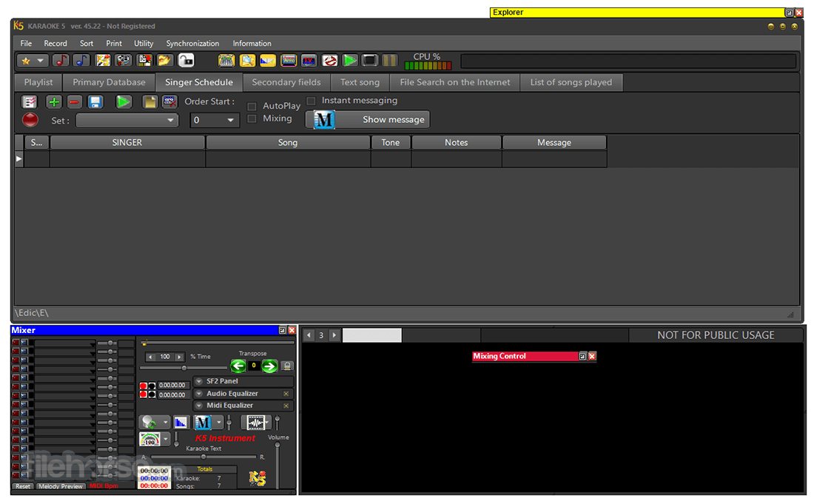Click the open folder toolbar icon
Viewport: 814px width, 504px height.
pyautogui.click(x=164, y=61)
